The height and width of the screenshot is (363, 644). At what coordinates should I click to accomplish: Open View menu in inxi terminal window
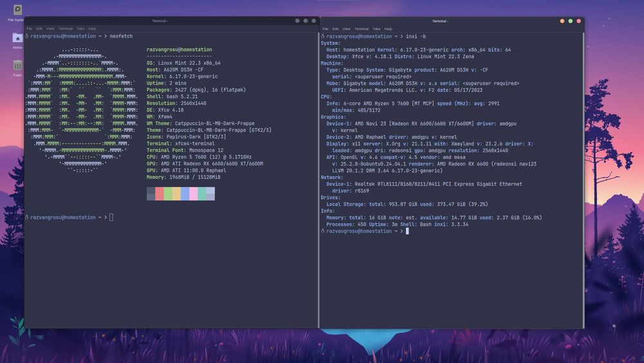(346, 29)
